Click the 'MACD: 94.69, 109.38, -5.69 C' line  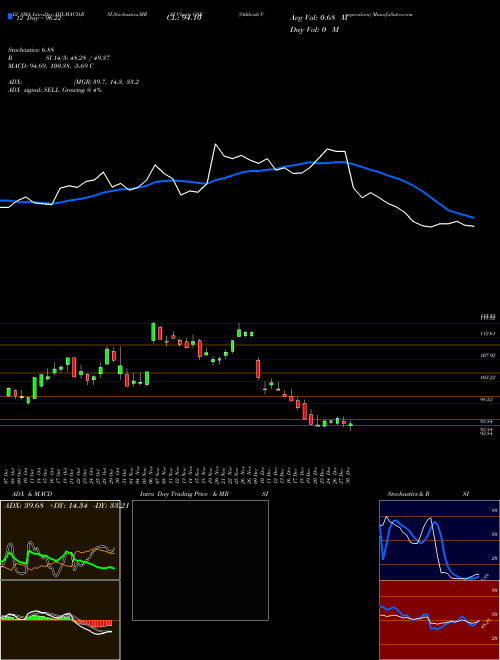pyautogui.click(x=51, y=66)
